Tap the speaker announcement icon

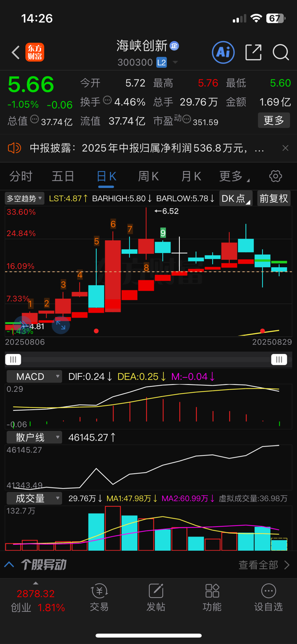click(x=15, y=148)
